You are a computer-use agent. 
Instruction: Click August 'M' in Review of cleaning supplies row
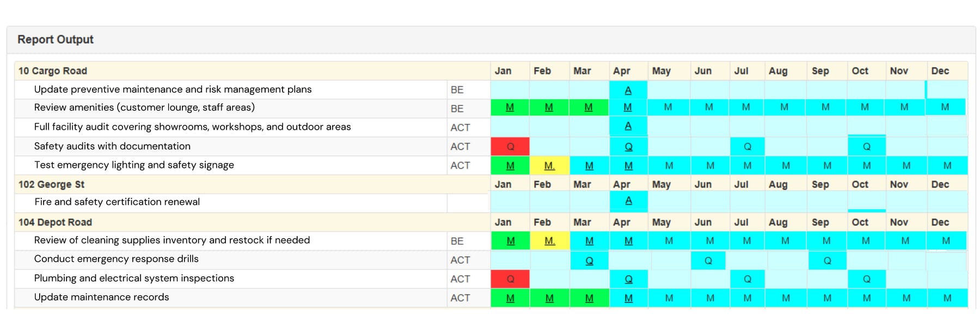click(x=785, y=241)
